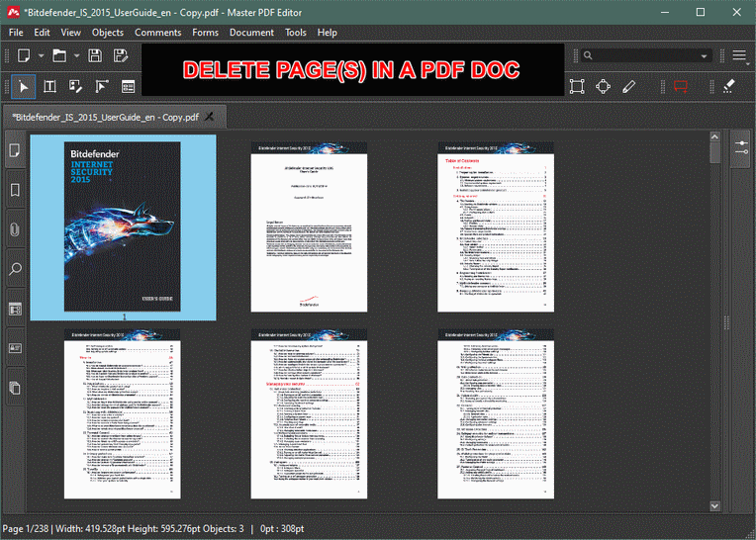Click the vertical scrollbar thumb
Viewport: 756px width, 540px height.
(714, 152)
